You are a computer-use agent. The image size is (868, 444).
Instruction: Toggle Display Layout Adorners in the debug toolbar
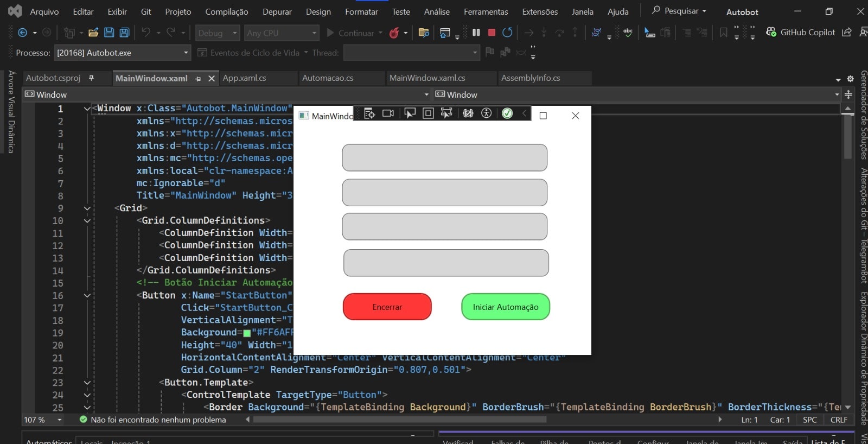[428, 113]
